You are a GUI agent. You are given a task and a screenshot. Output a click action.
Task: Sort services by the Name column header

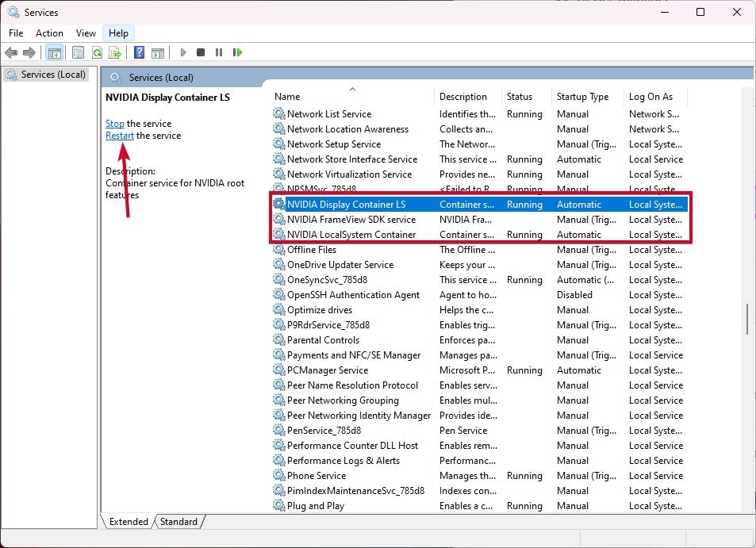(352, 97)
